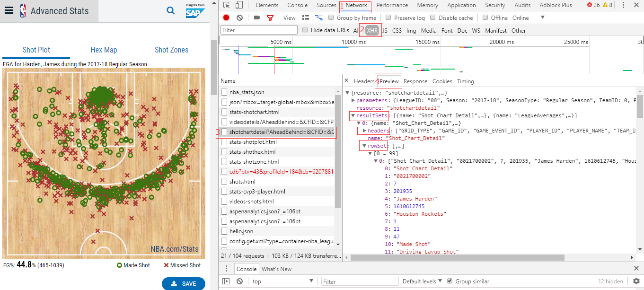644x290 pixels.
Task: Click the yellow warning count indicator
Action: pos(607,5)
